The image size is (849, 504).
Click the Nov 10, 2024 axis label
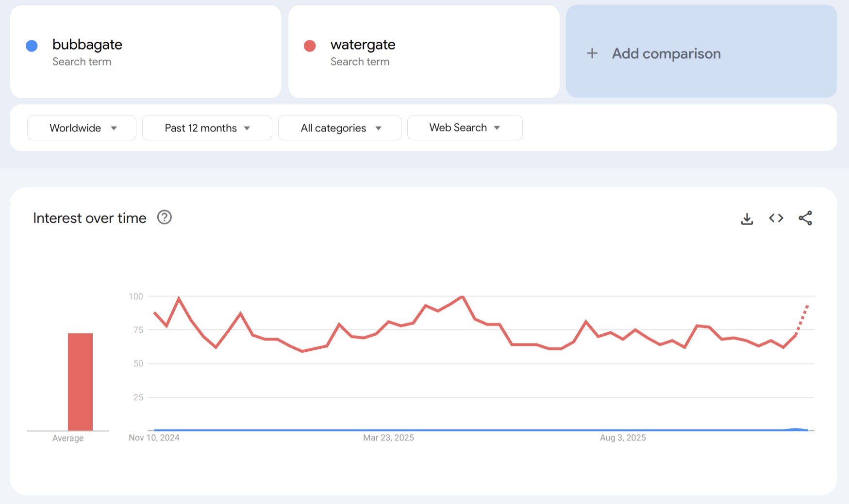[x=154, y=438]
